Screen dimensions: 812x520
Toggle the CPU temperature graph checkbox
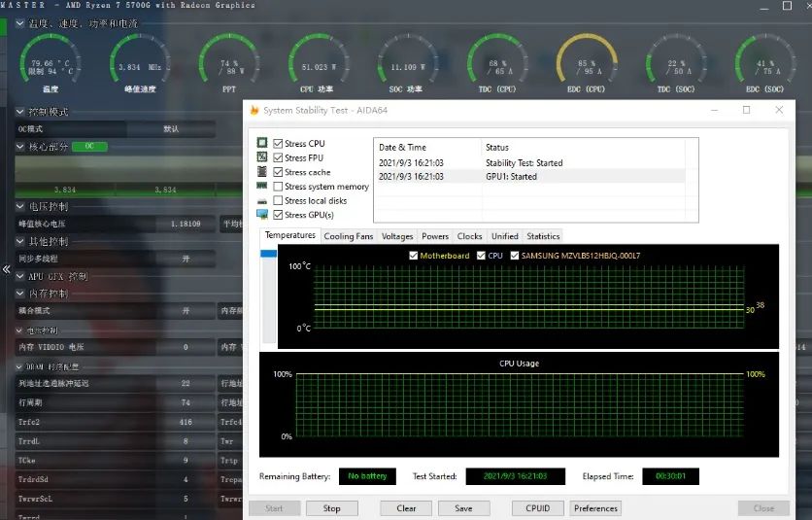481,256
